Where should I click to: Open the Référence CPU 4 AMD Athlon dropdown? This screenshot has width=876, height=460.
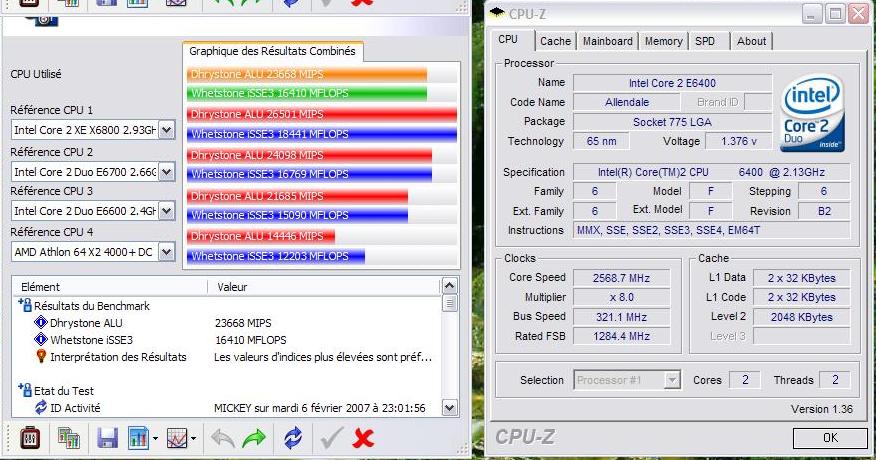coord(166,252)
